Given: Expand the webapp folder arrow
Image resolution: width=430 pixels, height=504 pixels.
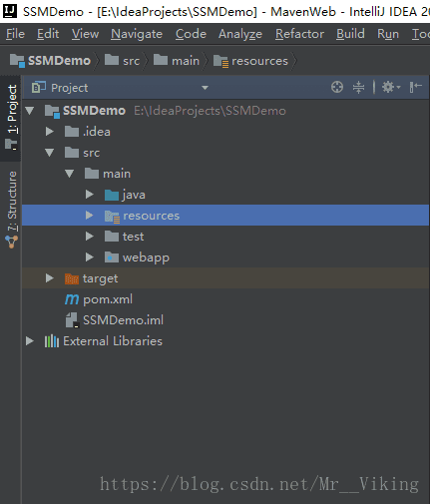Looking at the screenshot, I should pyautogui.click(x=90, y=257).
